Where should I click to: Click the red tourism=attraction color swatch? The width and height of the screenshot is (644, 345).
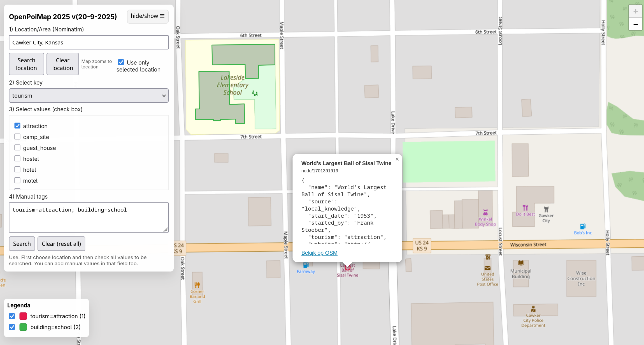point(23,316)
